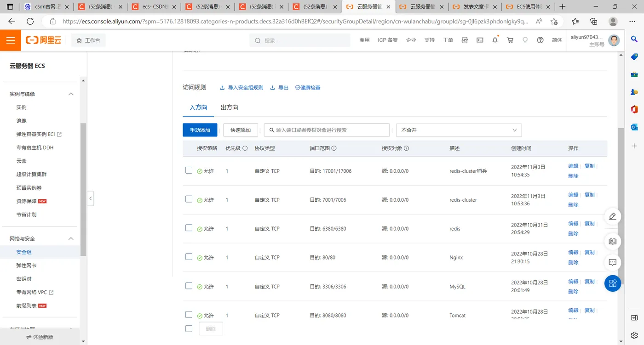Open the 工单 menu
Screen dimensions: 644x345
(448, 40)
